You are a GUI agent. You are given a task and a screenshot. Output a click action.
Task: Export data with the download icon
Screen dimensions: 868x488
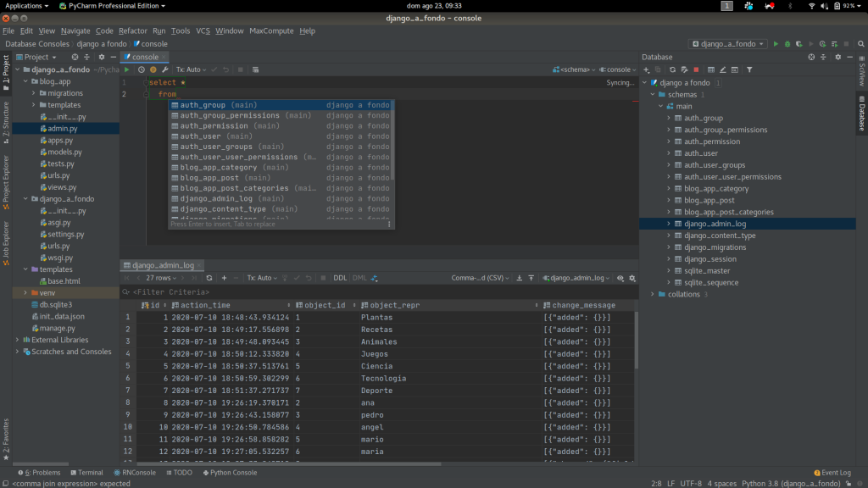pos(520,278)
